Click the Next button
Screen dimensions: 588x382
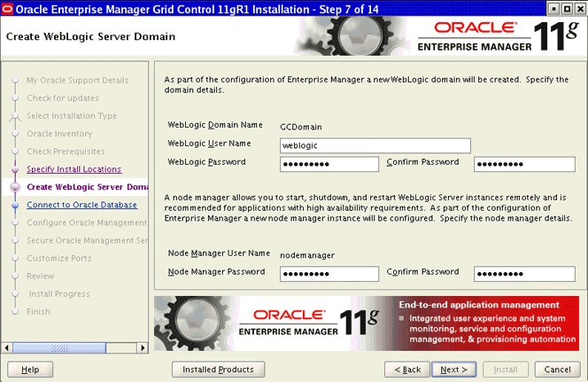[x=453, y=370]
